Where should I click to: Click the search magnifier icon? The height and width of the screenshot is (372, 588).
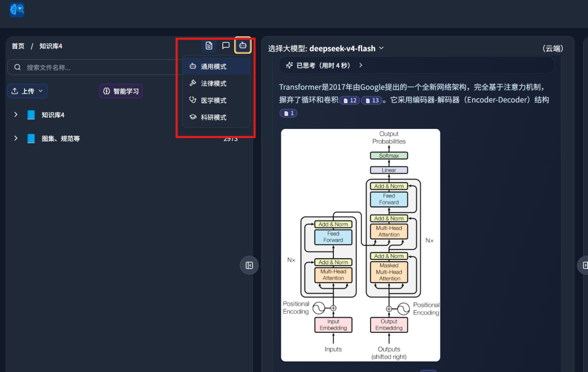(x=17, y=67)
